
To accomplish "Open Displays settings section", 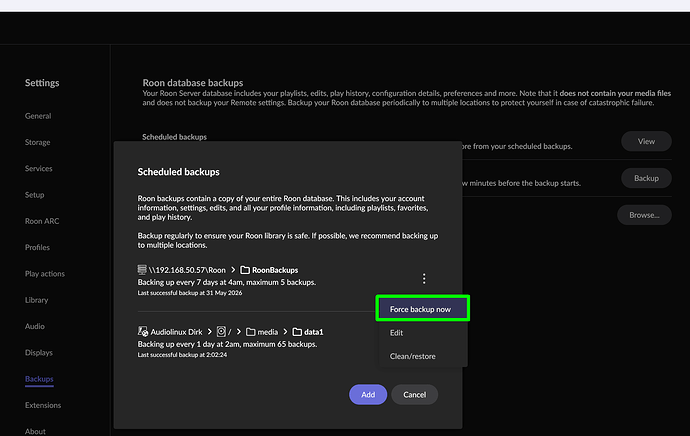I will (39, 352).
